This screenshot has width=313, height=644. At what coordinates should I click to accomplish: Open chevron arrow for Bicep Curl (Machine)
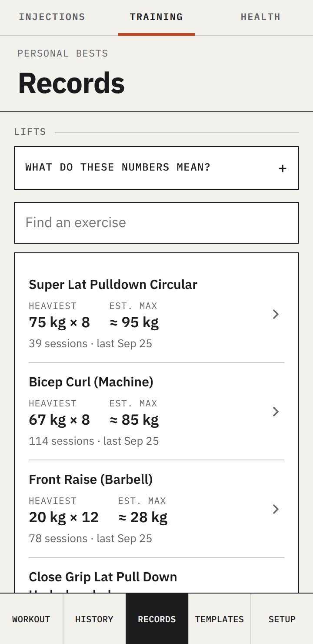(276, 412)
